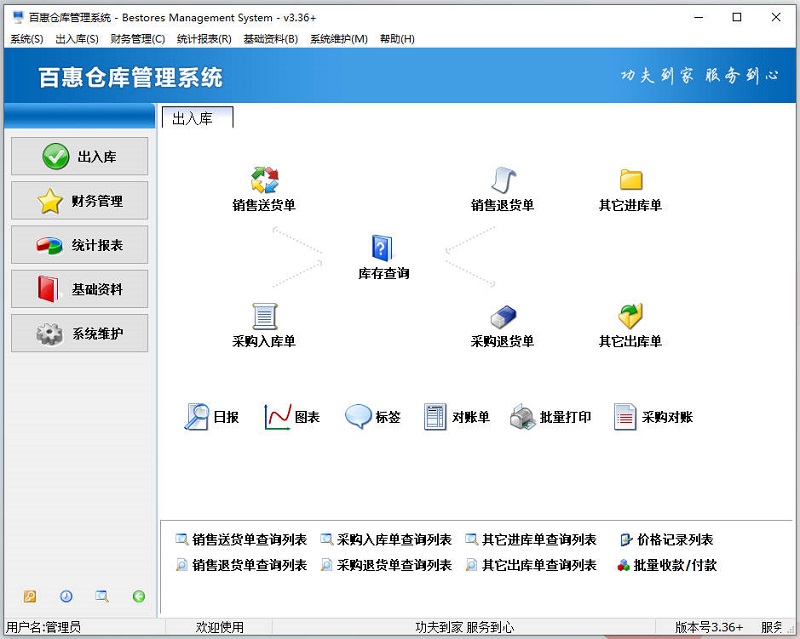点击侧边栏财务管理按钮
This screenshot has width=800, height=639.
click(79, 200)
